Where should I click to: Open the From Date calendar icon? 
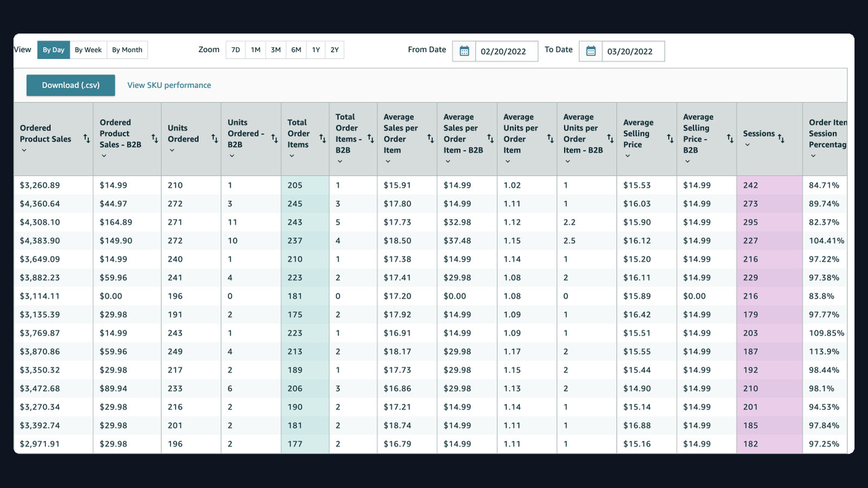(x=464, y=52)
